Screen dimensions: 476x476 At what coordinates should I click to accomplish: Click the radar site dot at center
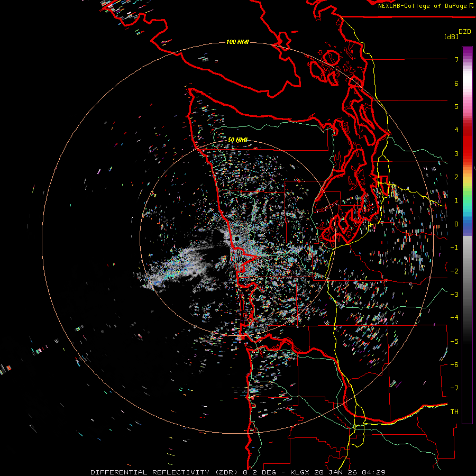(236, 239)
